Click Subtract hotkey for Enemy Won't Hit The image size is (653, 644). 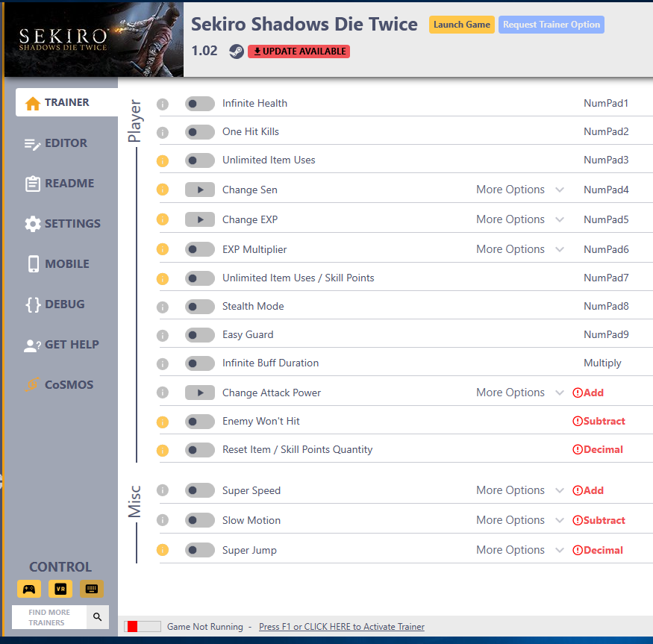click(599, 421)
